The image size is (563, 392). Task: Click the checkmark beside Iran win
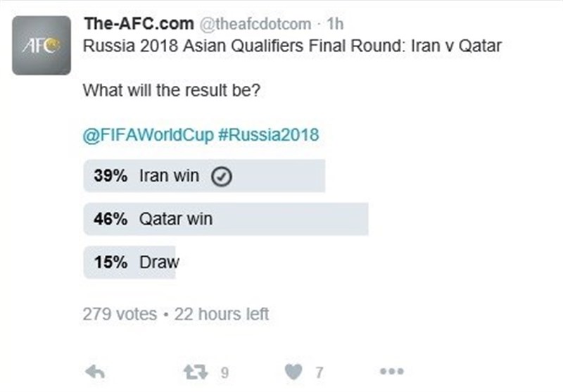point(222,177)
